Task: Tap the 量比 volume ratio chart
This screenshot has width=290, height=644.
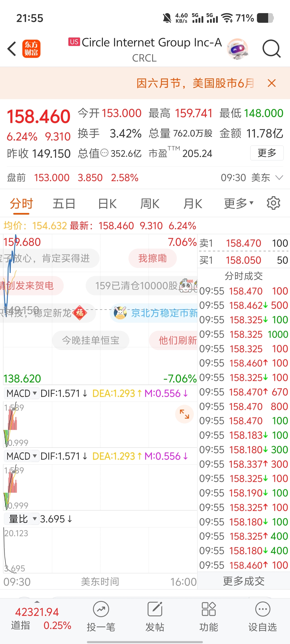Action: click(100, 550)
